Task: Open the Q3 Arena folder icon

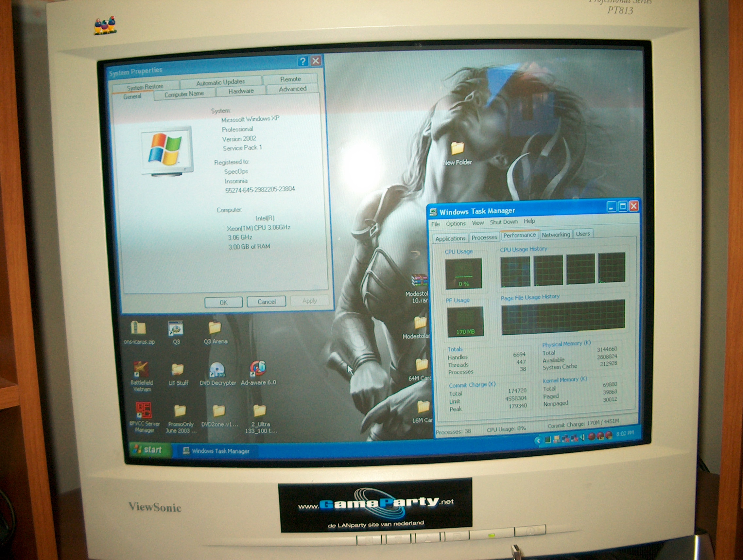Action: tap(215, 328)
